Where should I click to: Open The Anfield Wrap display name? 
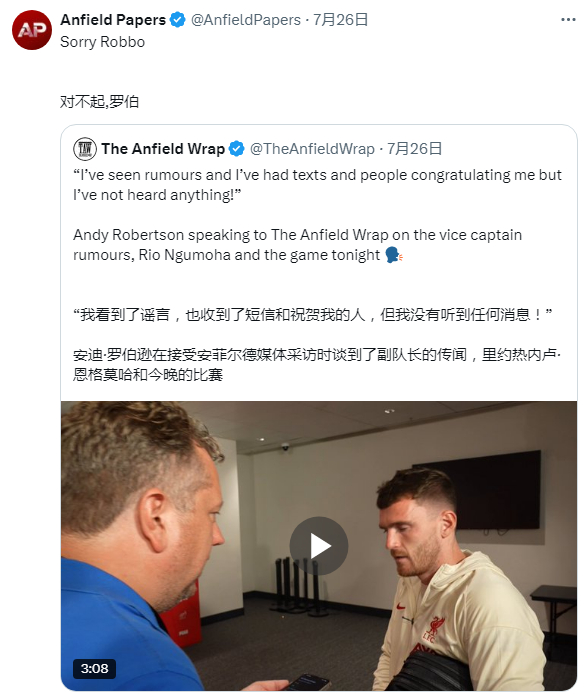pos(163,149)
